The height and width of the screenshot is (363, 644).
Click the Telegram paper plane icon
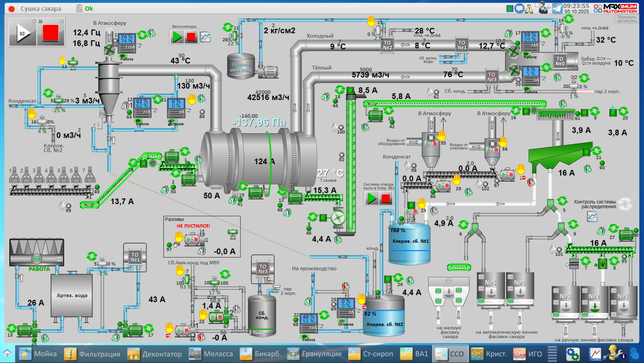[x=557, y=8]
